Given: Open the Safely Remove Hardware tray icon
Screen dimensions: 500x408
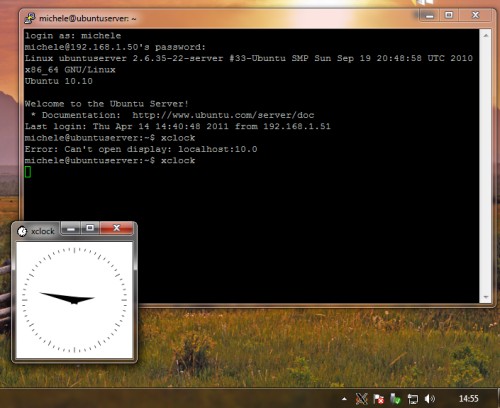Looking at the screenshot, I should click(x=395, y=399).
